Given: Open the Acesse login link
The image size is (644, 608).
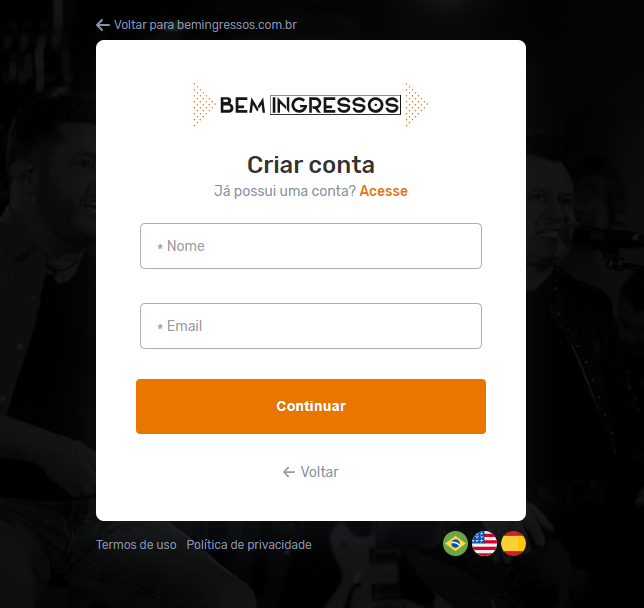Looking at the screenshot, I should click(383, 191).
